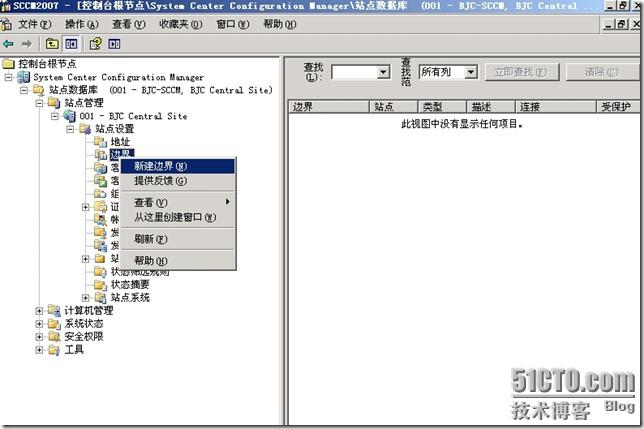Image resolution: width=644 pixels, height=429 pixels.
Task: Expand the 站点系统 tree node
Action: tap(85, 298)
